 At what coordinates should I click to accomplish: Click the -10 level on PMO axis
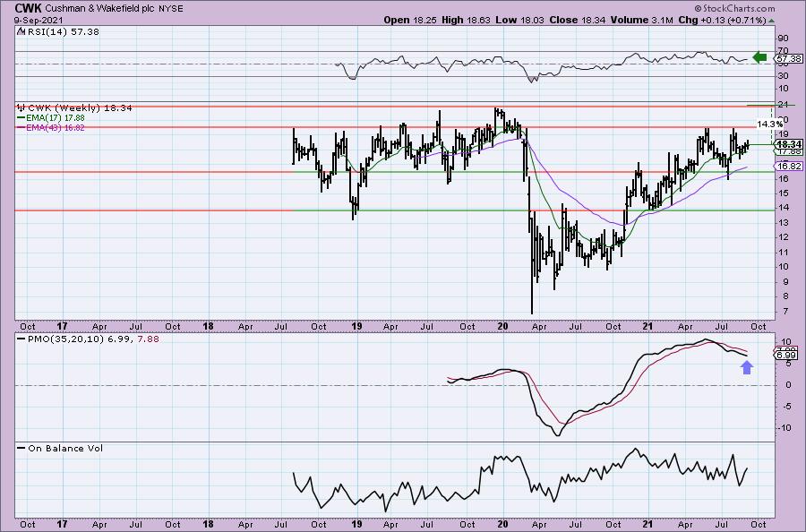click(x=784, y=427)
